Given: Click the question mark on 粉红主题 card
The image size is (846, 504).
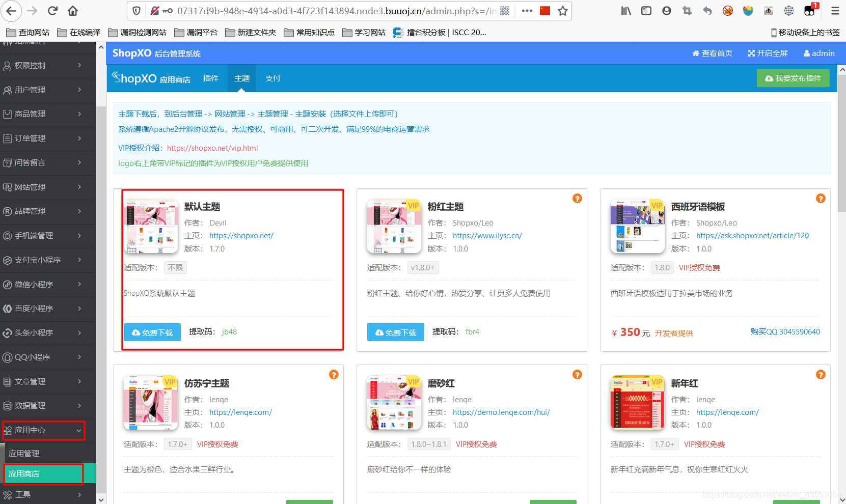Looking at the screenshot, I should coord(577,199).
